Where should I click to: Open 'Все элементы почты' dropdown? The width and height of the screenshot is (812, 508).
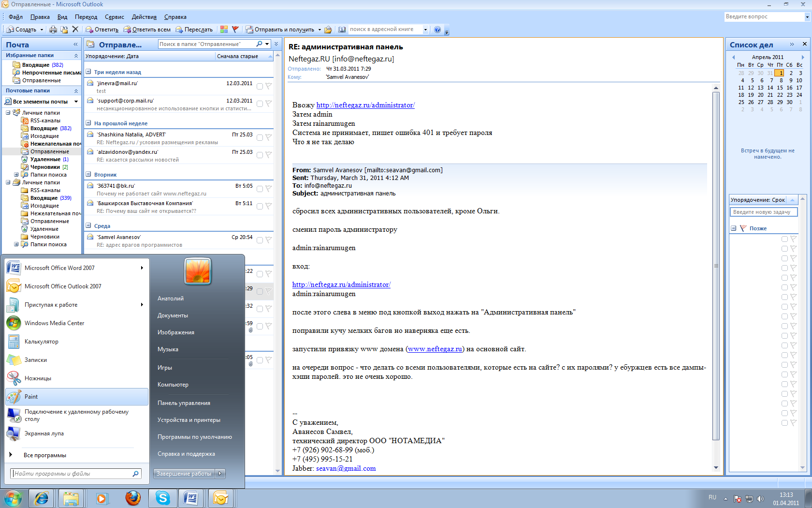tap(76, 102)
